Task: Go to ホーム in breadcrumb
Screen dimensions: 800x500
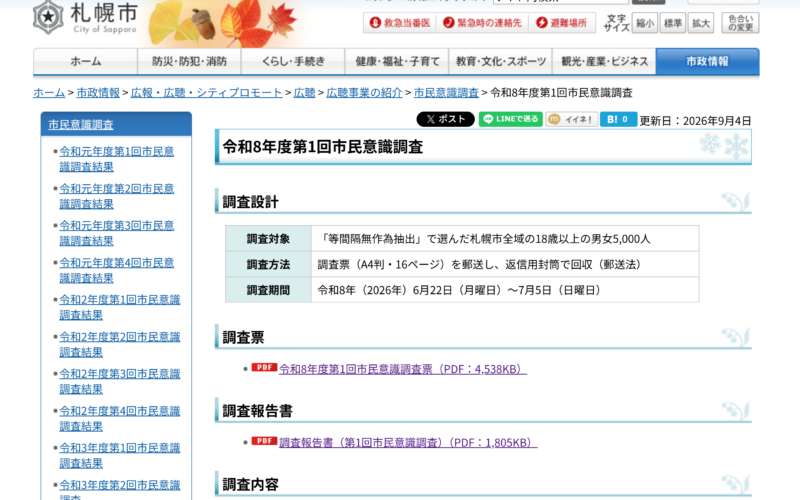Action: (49, 93)
